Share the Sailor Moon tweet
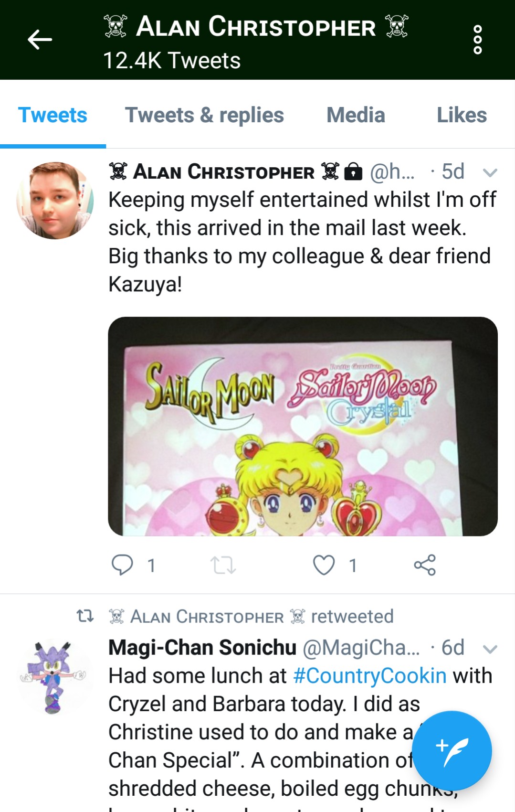Image resolution: width=515 pixels, height=812 pixels. point(425,565)
